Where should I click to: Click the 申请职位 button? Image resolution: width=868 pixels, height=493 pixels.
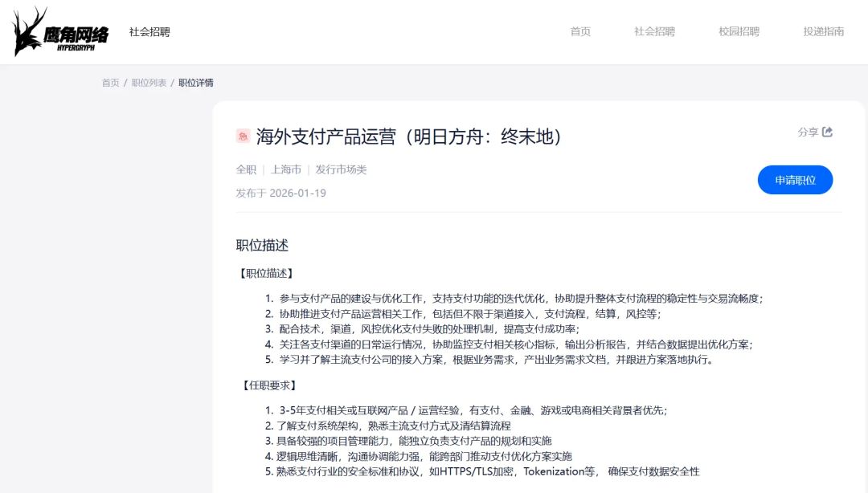point(795,180)
